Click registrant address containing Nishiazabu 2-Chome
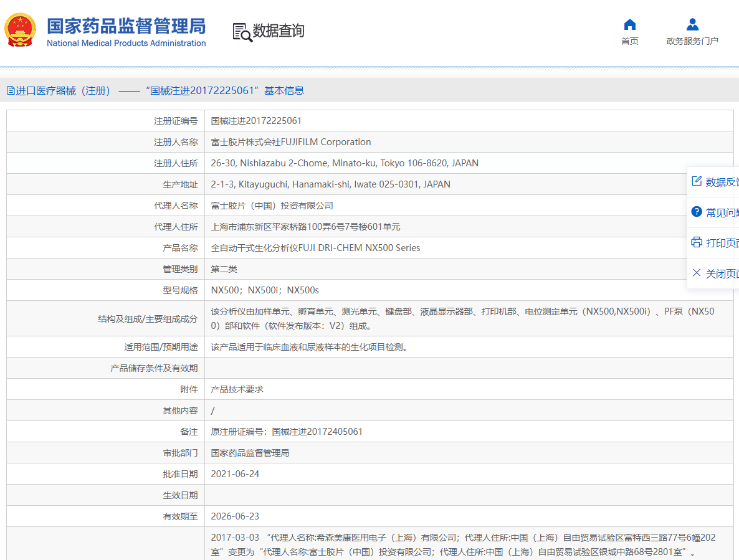 coord(345,163)
